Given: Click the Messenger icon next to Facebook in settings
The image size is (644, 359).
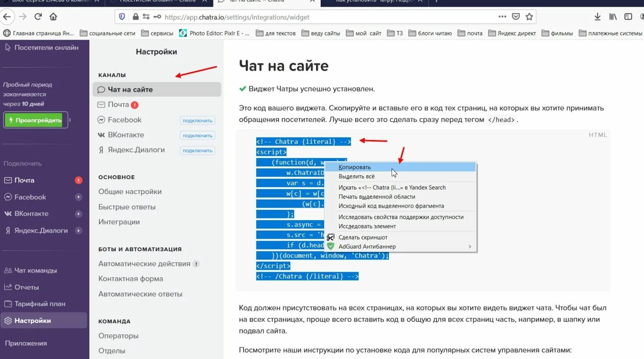Looking at the screenshot, I should [x=101, y=120].
